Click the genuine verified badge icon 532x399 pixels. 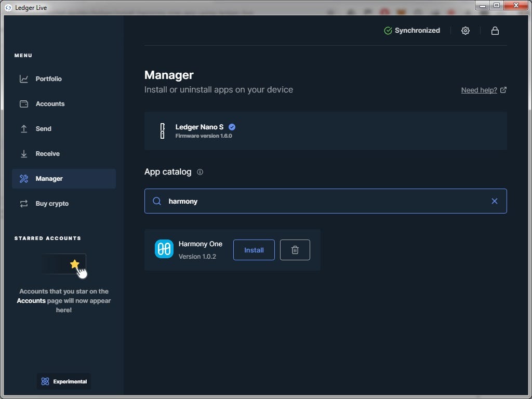tap(232, 127)
